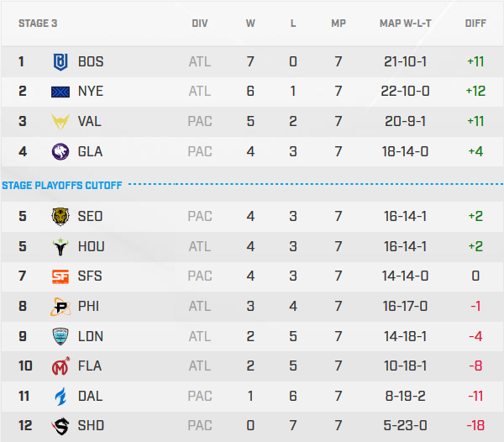Open the BOS team name link
Screen dimensions: 504x442
91,61
